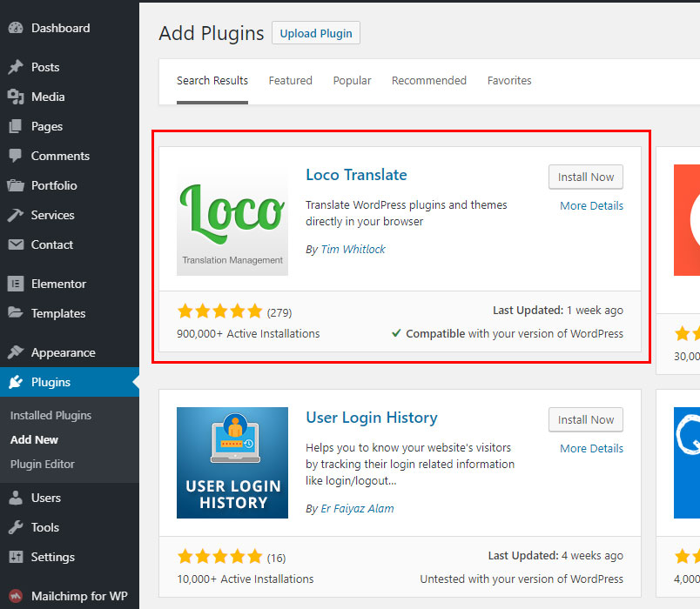
Task: Go to the Recommended tab
Action: [x=428, y=80]
